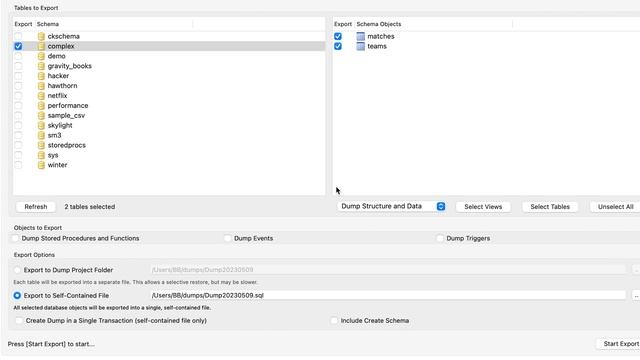Screen dimensions: 640x360
Task: Click the winter schema database icon
Action: 41,165
